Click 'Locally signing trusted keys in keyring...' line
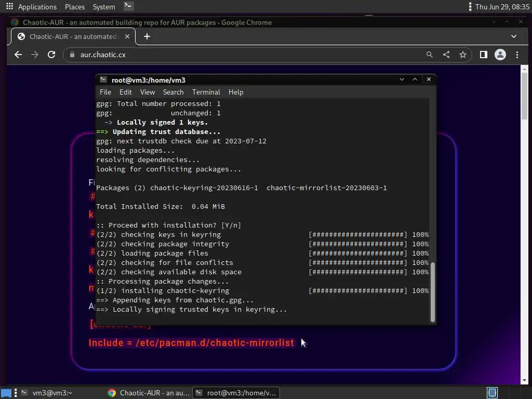The image size is (532, 399). pyautogui.click(x=192, y=310)
